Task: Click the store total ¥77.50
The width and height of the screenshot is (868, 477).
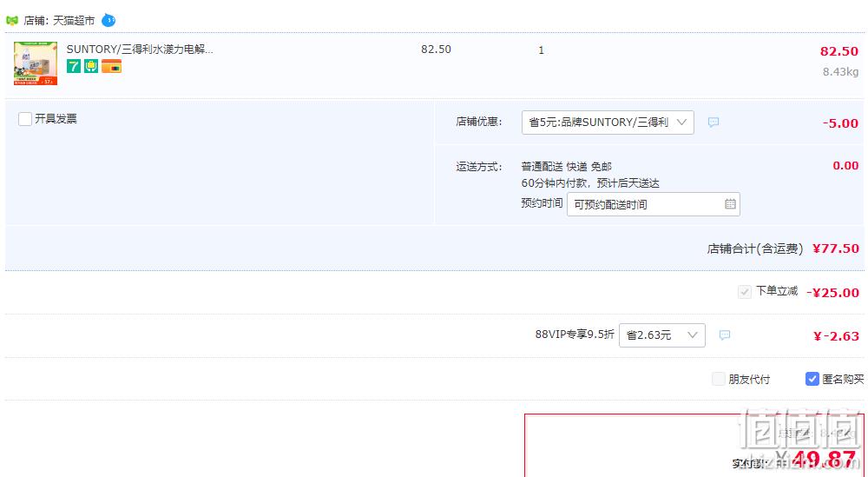Action: (835, 248)
